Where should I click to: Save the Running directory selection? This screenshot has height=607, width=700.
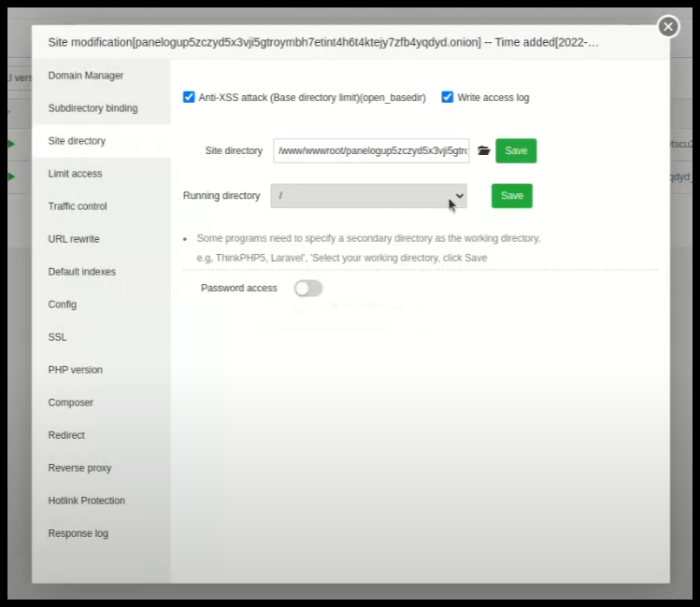point(511,196)
